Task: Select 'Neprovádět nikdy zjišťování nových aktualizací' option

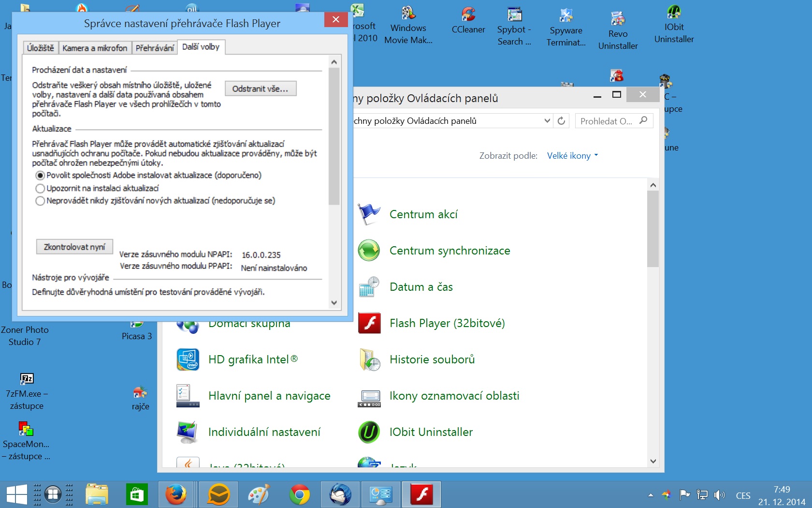Action: coord(41,201)
